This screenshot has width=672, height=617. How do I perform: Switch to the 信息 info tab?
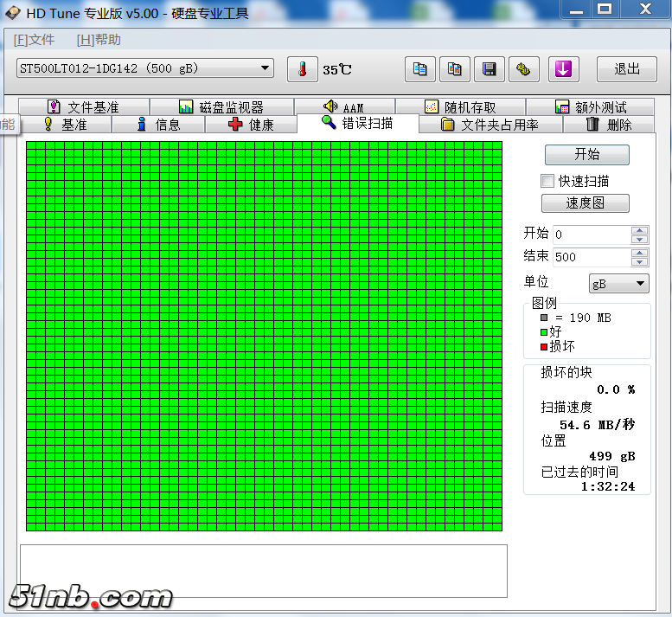158,125
